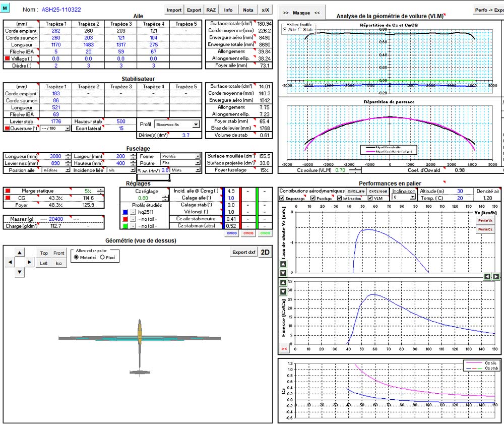Pan the geometry view right with arrow
This screenshot has height=429, width=504.
(x=29, y=262)
